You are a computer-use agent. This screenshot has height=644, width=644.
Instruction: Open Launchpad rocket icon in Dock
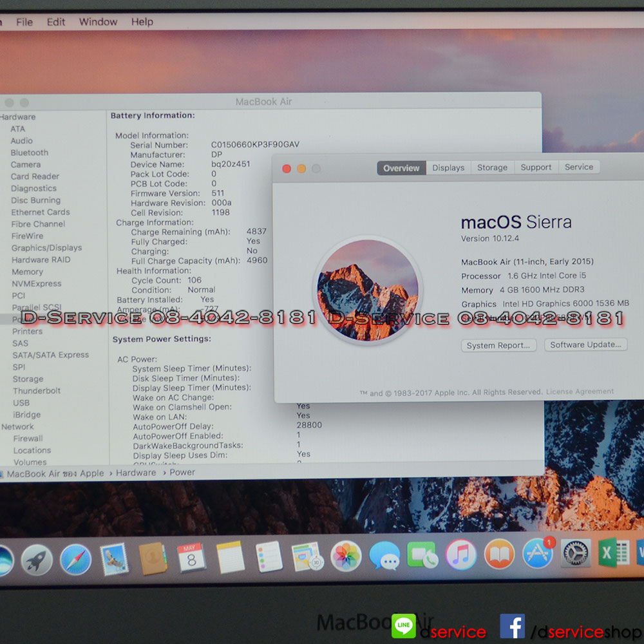(x=37, y=560)
